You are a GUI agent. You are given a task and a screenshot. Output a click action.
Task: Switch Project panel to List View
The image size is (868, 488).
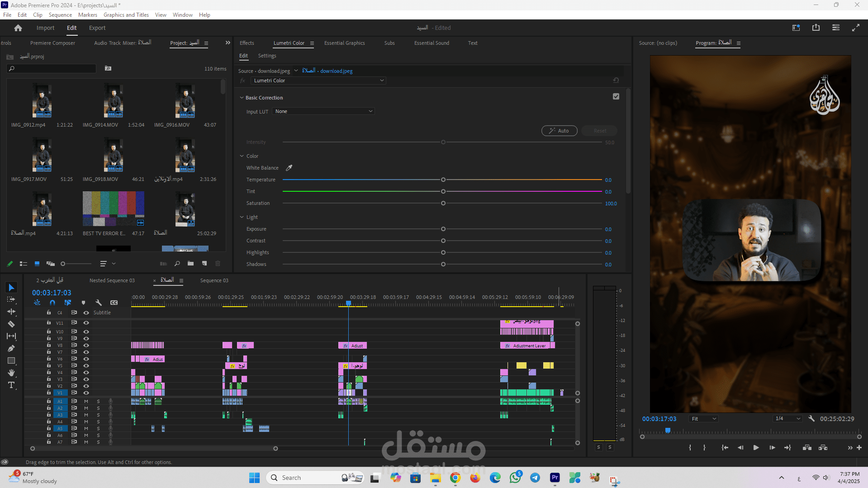coord(24,264)
